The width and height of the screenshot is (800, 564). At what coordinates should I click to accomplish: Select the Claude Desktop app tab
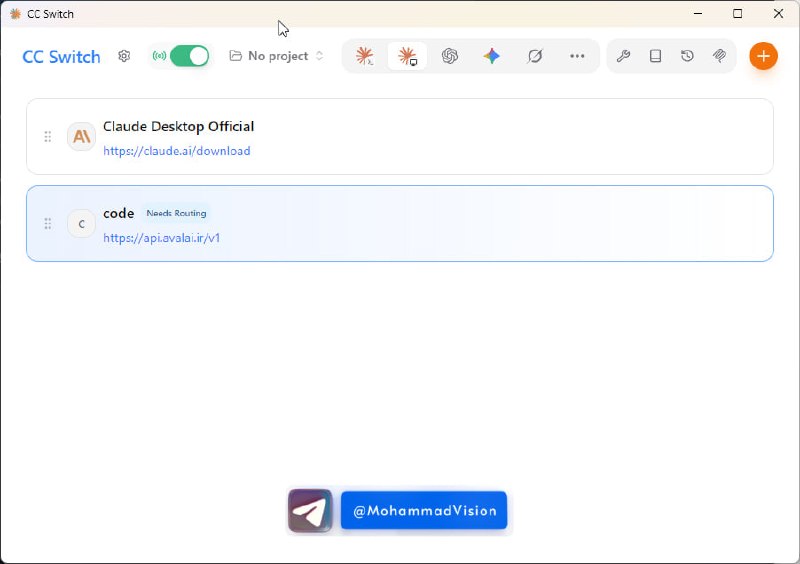[407, 56]
